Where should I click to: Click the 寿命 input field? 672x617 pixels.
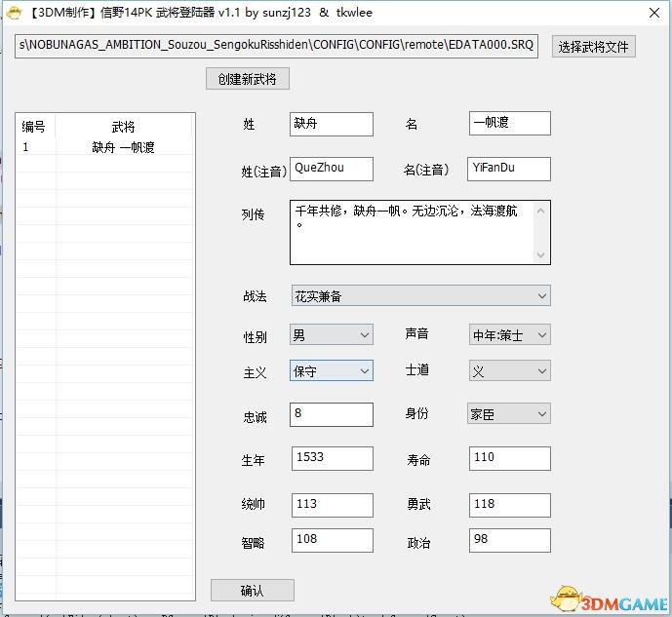click(509, 458)
